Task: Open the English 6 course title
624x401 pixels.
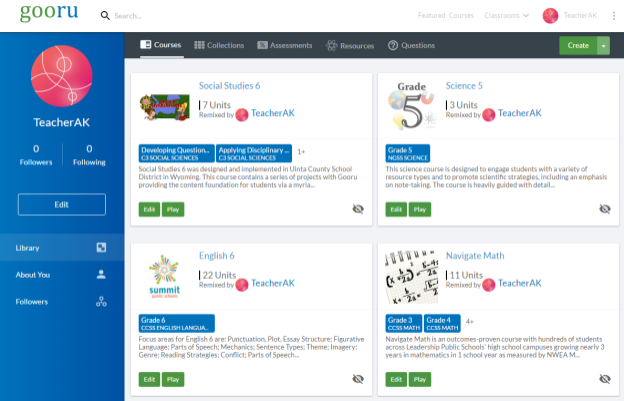Action: point(216,256)
